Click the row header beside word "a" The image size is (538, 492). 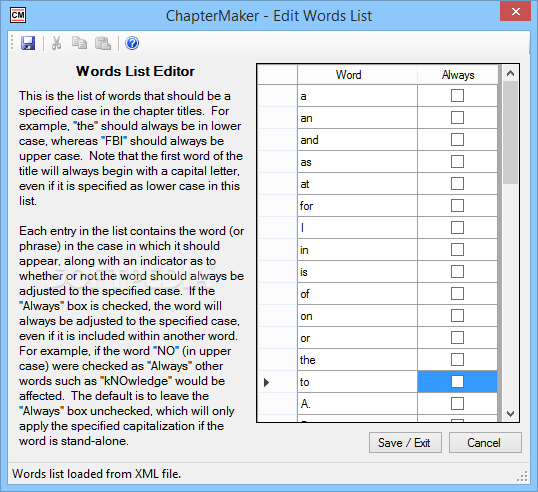[x=277, y=96]
